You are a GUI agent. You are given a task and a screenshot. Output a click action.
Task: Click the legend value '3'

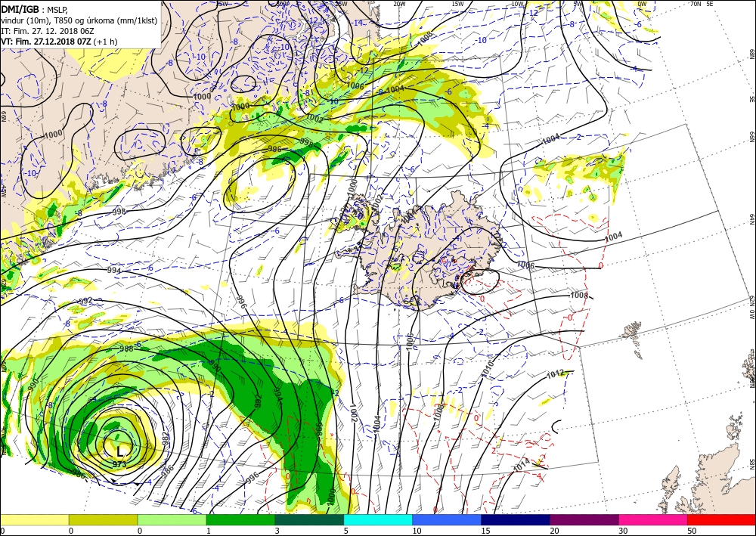pos(277,531)
